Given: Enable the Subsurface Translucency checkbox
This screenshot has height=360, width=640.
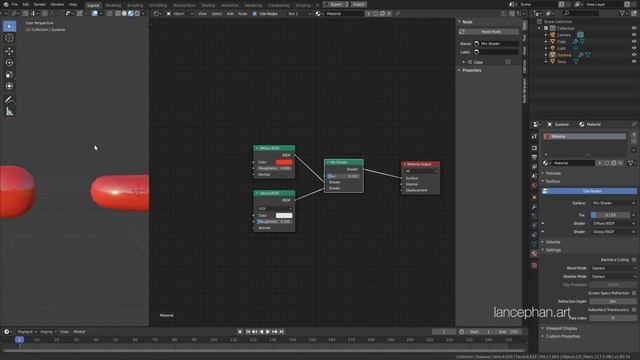Looking at the screenshot, I should click(x=634, y=310).
